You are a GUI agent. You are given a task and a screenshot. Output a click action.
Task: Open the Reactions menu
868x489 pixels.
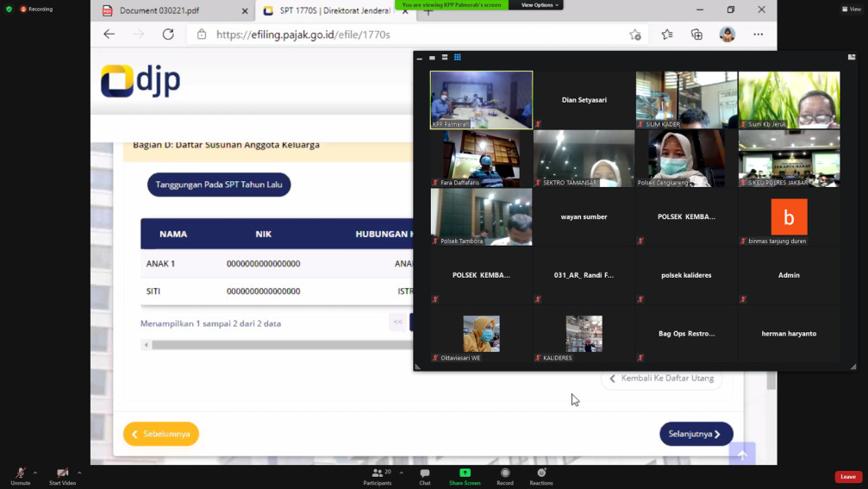point(541,473)
